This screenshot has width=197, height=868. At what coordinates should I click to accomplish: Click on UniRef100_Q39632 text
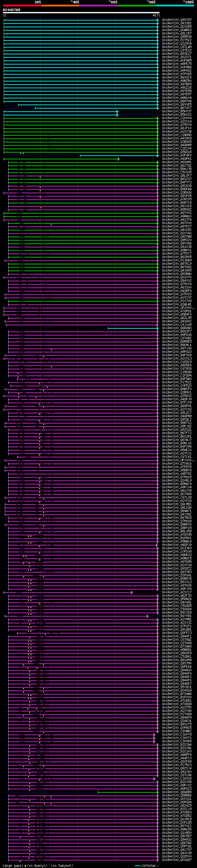pyautogui.click(x=176, y=396)
